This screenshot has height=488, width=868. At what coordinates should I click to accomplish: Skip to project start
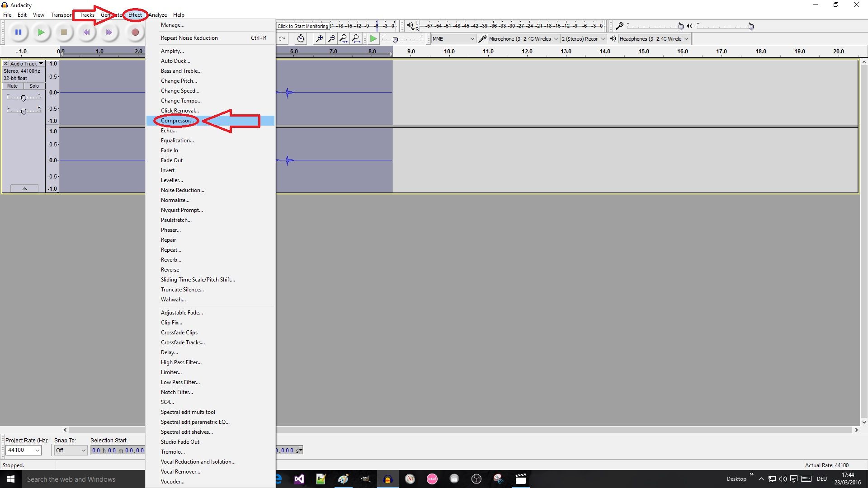pos(86,32)
